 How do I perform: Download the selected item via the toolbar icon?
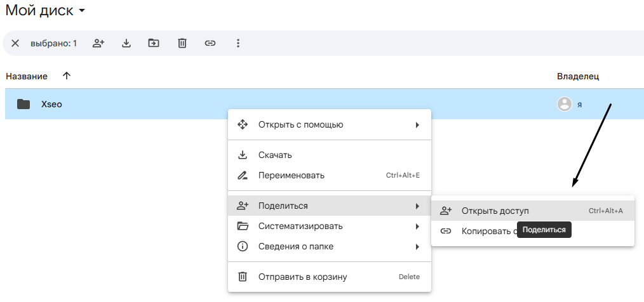(126, 43)
